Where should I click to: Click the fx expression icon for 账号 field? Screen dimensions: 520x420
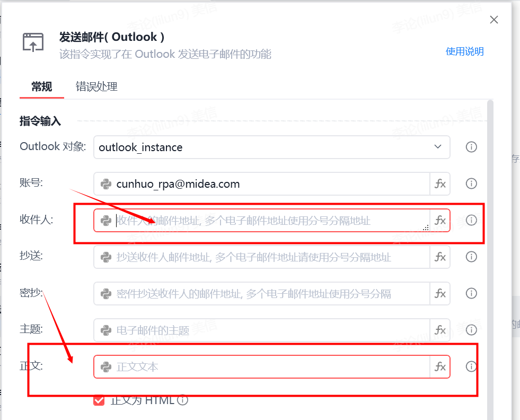coord(440,184)
